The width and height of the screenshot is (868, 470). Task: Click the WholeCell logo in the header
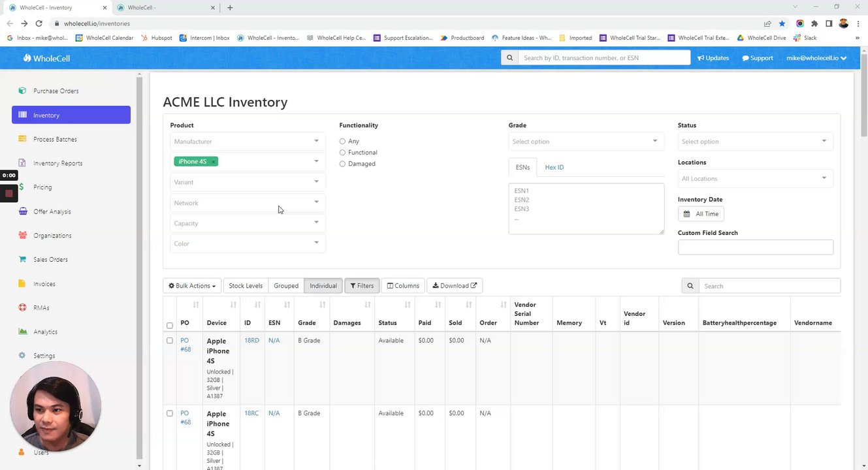tap(46, 58)
